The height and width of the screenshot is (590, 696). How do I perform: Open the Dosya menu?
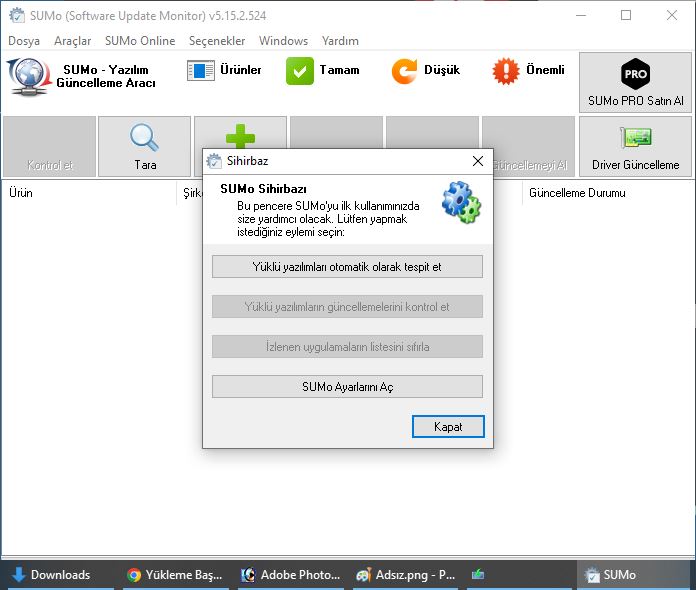[x=24, y=41]
